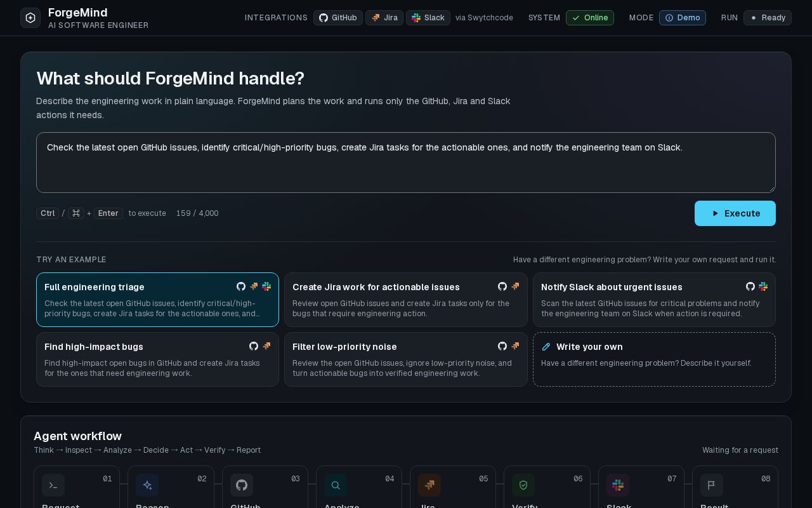
Task: Choose Notify Slack about urgent issues example
Action: [654, 300]
